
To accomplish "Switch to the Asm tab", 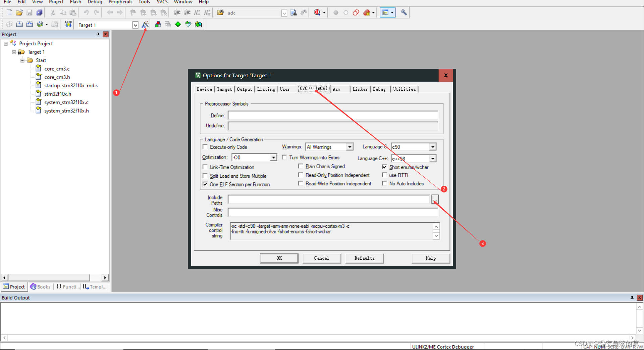I will (336, 89).
